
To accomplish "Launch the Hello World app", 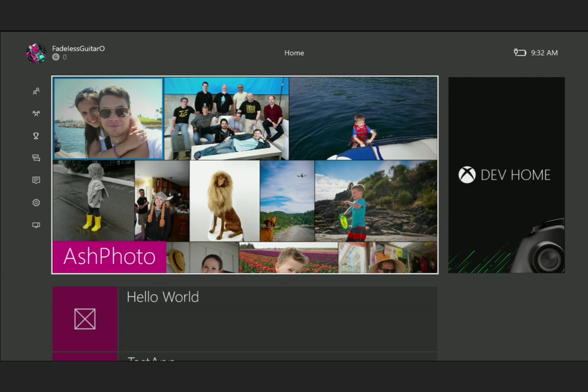I will tap(163, 297).
